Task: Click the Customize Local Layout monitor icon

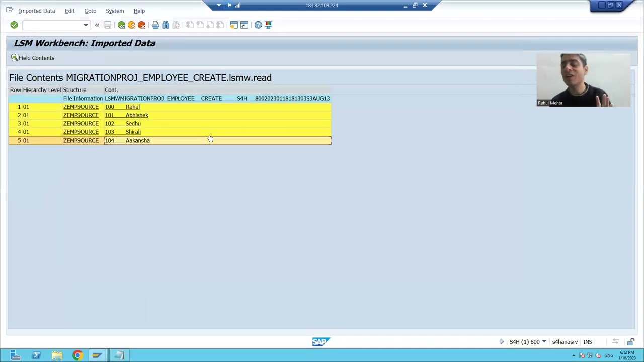Action: pyautogui.click(x=268, y=25)
